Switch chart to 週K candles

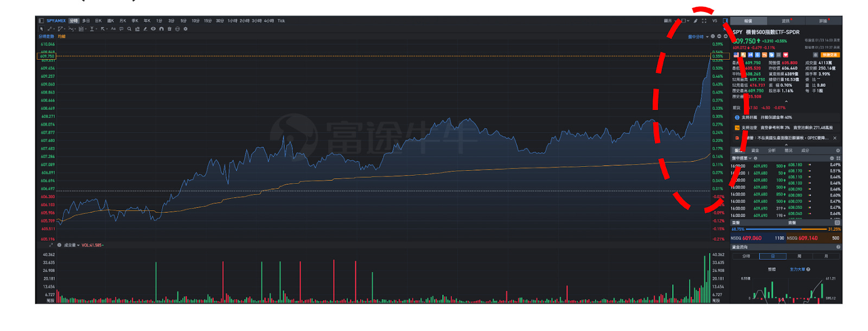tap(111, 21)
